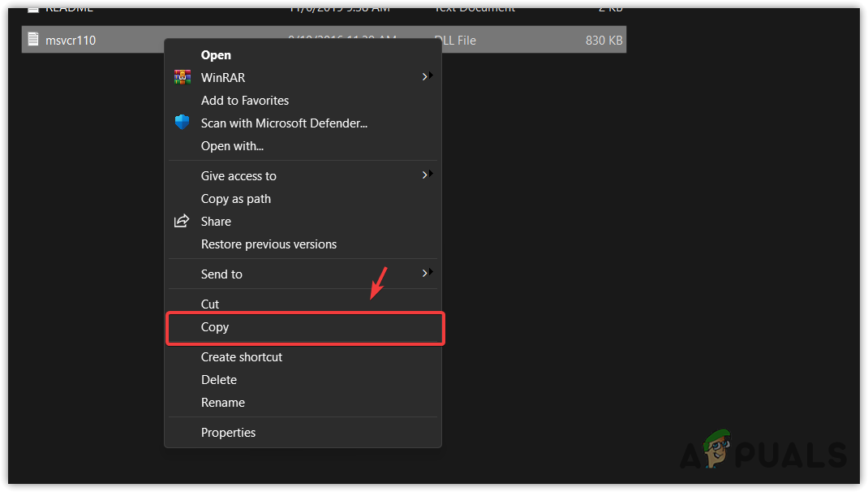868x492 pixels.
Task: Click the msvcr110 DLL file icon
Action: pos(32,39)
